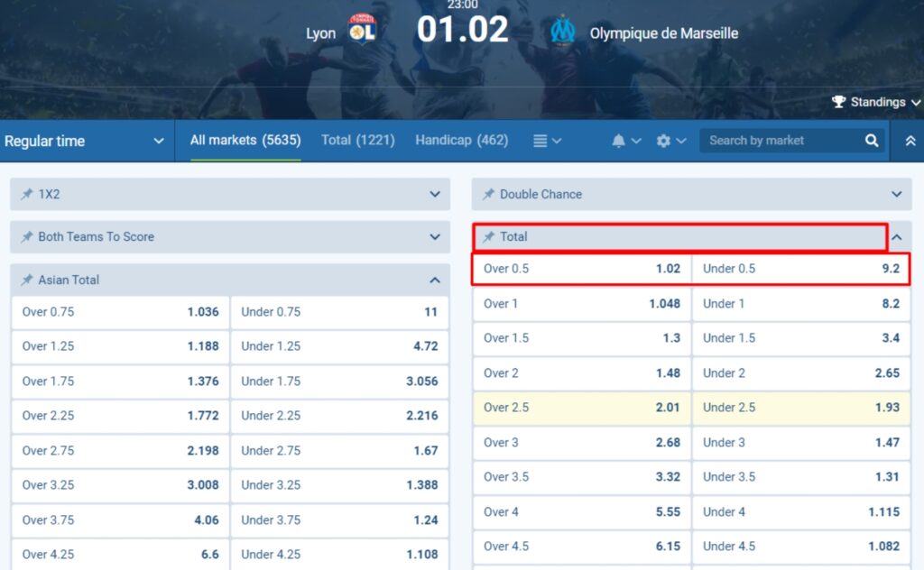Collapse the Total market section
Viewport: 924px width, 570px height.
pos(896,236)
